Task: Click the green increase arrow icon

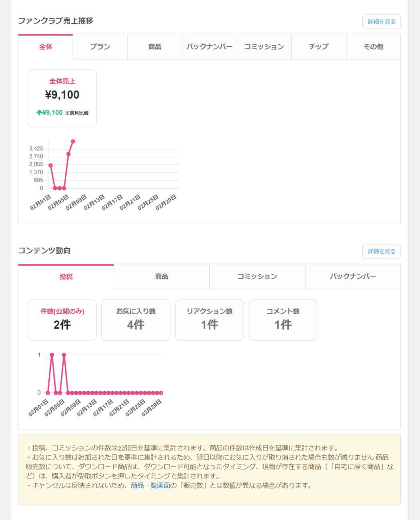Action: [x=39, y=113]
